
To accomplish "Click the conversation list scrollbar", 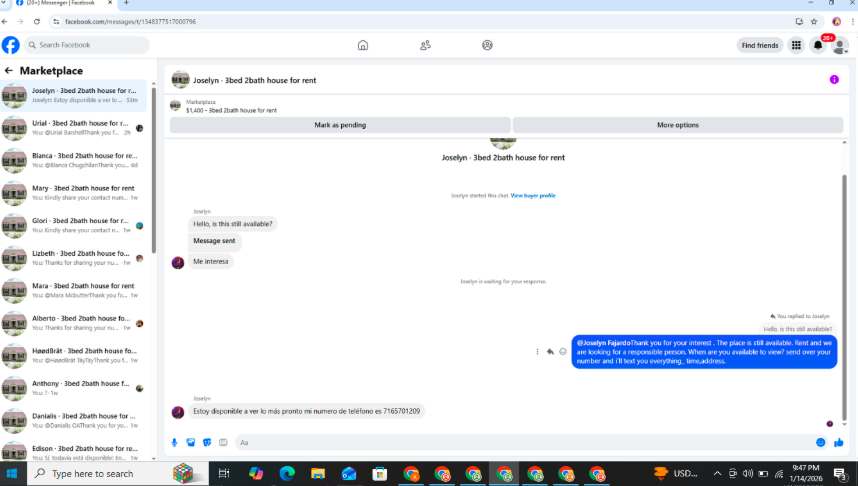I will pos(153,170).
